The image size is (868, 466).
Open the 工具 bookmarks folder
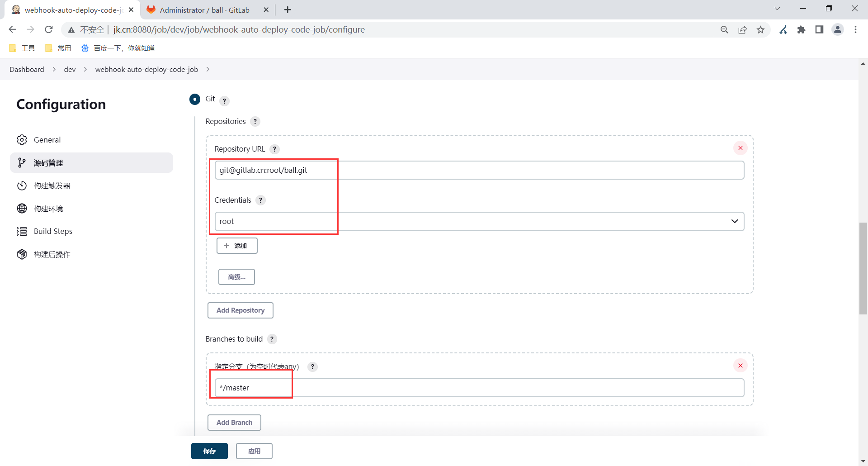pyautogui.click(x=22, y=48)
